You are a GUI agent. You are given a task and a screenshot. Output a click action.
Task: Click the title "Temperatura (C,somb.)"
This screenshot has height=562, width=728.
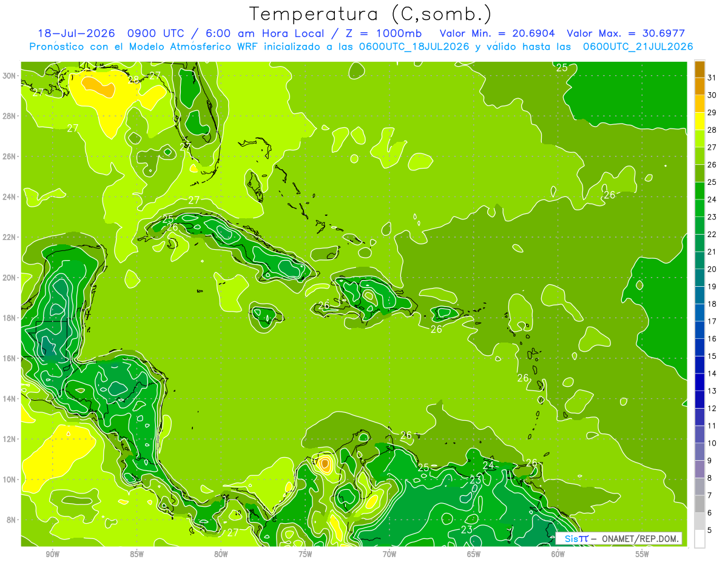pos(370,14)
